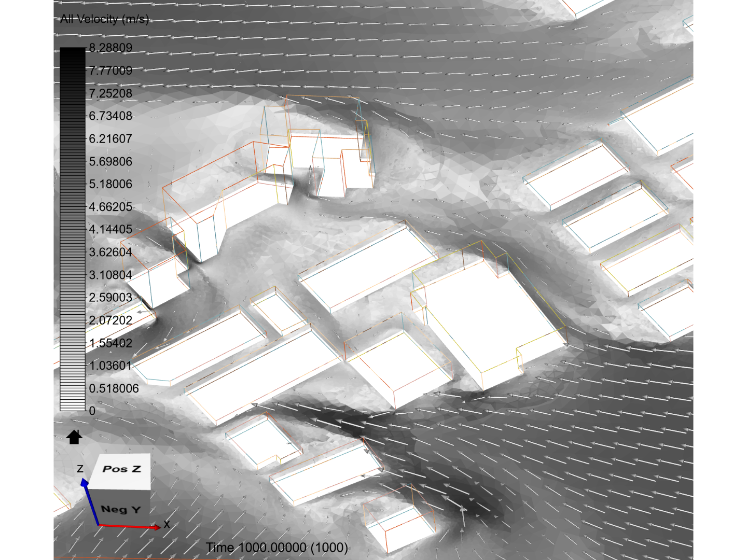Screen dimensions: 747x560
Task: Click the legend value 0.518006
Action: pyautogui.click(x=114, y=388)
